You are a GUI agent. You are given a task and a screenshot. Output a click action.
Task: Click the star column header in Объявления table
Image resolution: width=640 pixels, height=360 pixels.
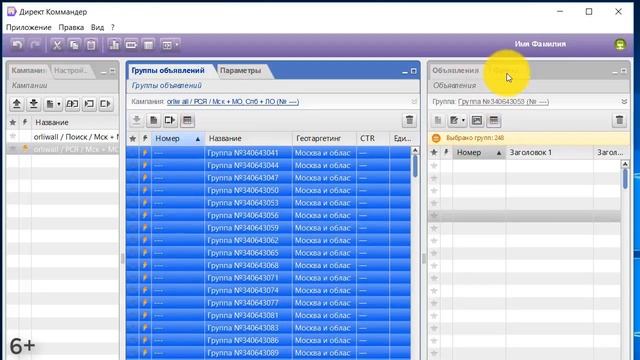tap(434, 152)
